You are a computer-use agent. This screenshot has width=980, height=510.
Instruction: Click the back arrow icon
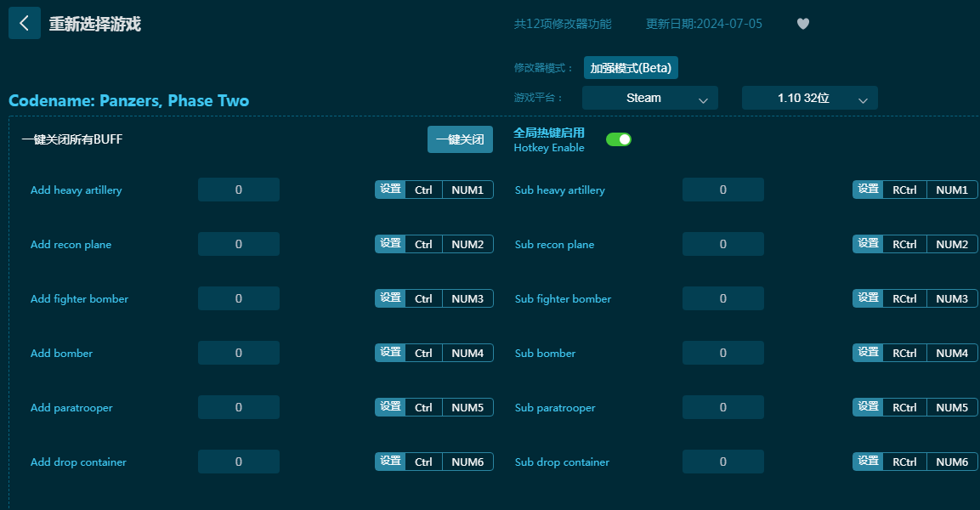pyautogui.click(x=25, y=23)
